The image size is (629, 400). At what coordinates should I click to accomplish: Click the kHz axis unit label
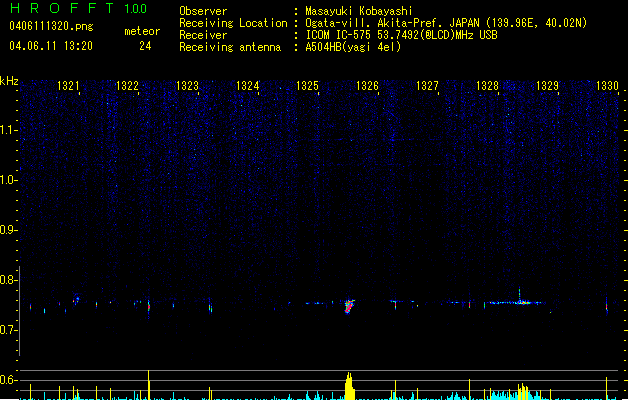pos(9,81)
